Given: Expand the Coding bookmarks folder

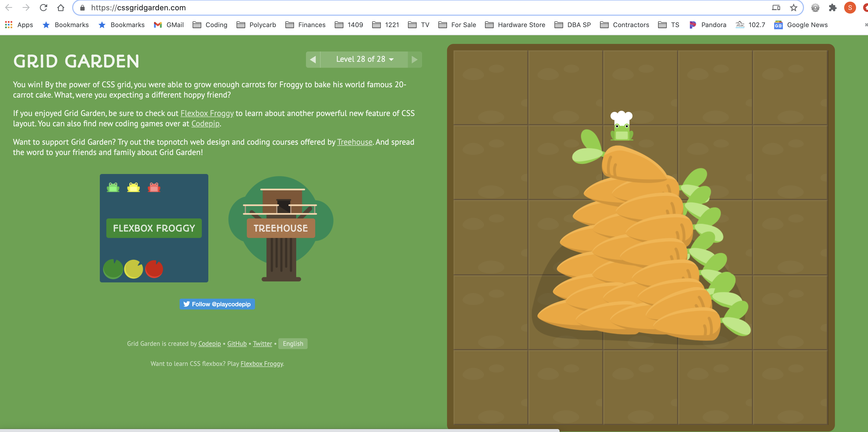Looking at the screenshot, I should click(x=210, y=25).
